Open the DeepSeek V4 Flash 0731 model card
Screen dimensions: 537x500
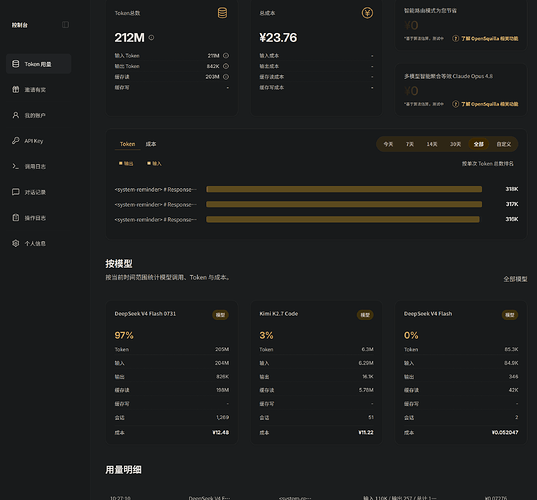tap(172, 373)
